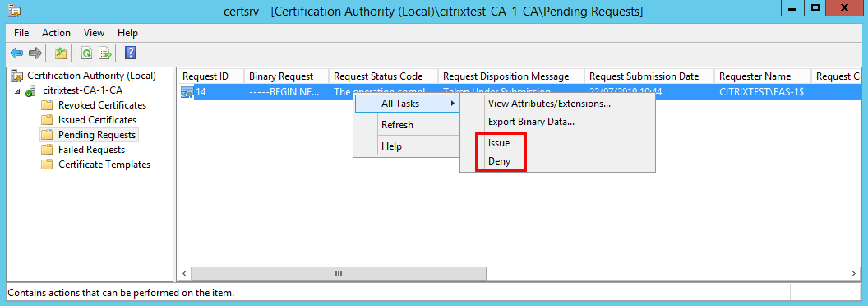This screenshot has height=306, width=868.
Task: Click the Certification Authority (Local) root icon
Action: pyautogui.click(x=18, y=76)
